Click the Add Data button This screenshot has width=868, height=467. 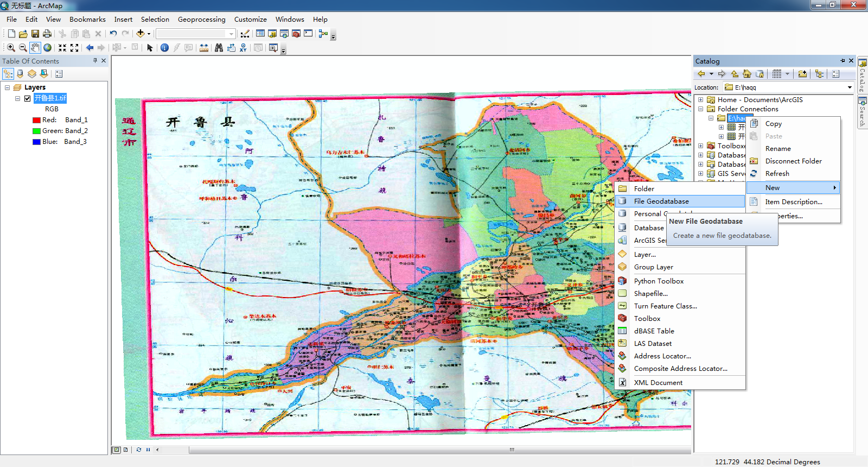[141, 34]
